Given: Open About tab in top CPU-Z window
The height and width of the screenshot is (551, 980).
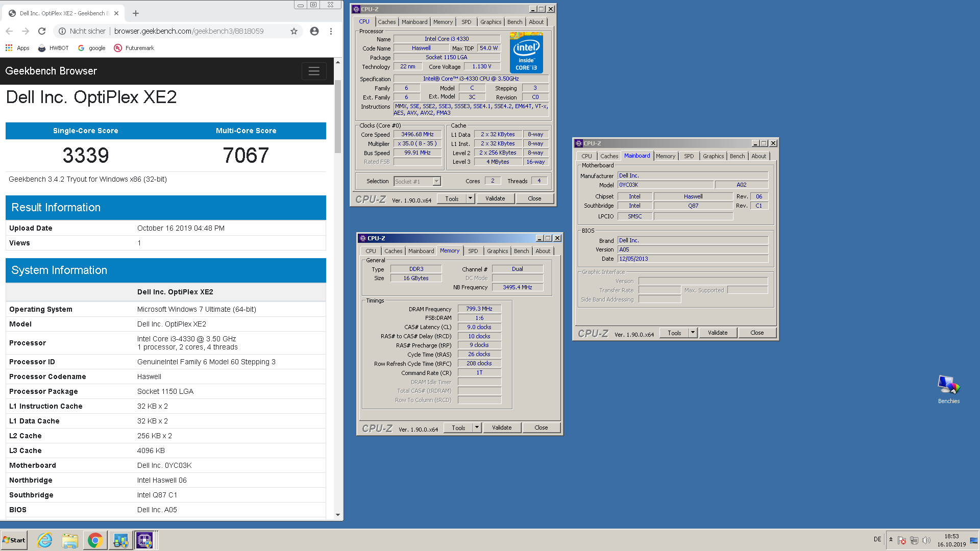Looking at the screenshot, I should coord(536,22).
